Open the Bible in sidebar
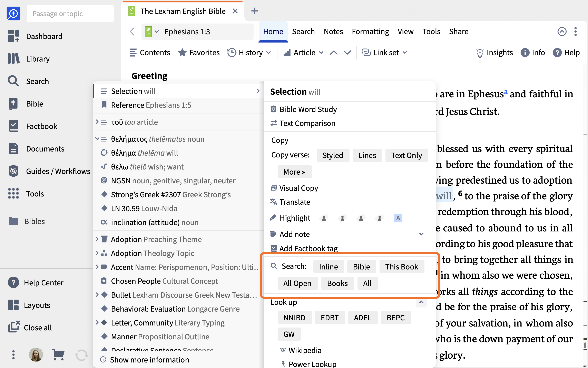Viewport: 588px width, 368px height. [x=25, y=104]
